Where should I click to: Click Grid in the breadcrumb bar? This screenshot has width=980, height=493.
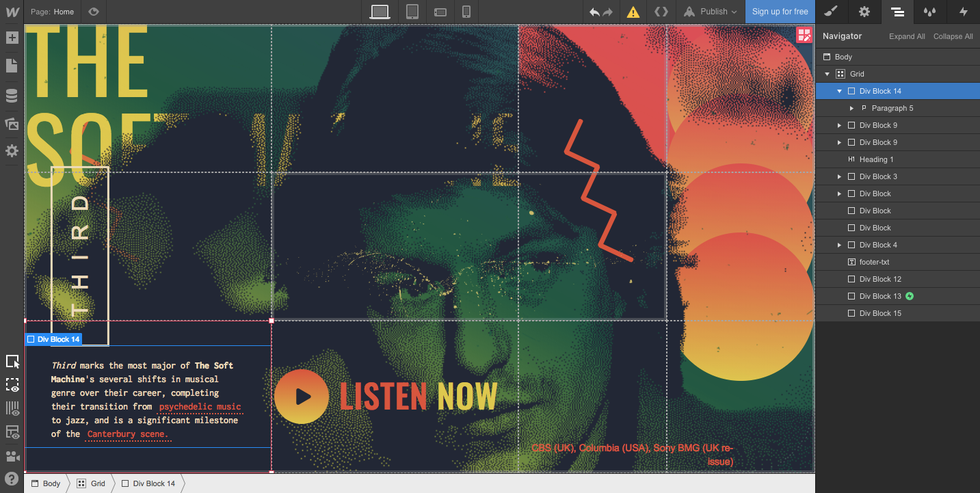tap(92, 483)
